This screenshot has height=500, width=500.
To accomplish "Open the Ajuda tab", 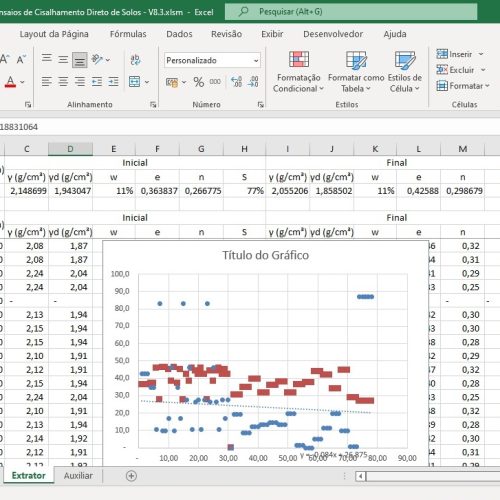I will (395, 34).
